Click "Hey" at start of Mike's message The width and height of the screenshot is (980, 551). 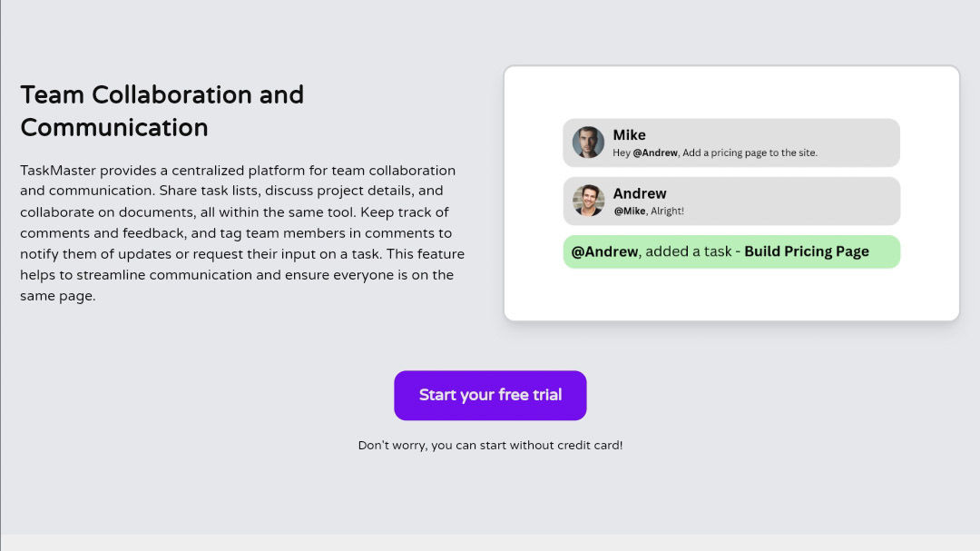pyautogui.click(x=622, y=153)
